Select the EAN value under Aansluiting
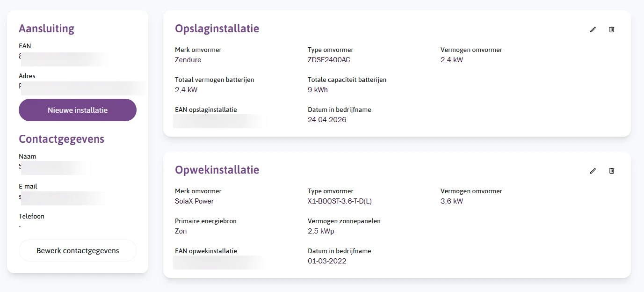This screenshot has width=644, height=292. [65, 59]
